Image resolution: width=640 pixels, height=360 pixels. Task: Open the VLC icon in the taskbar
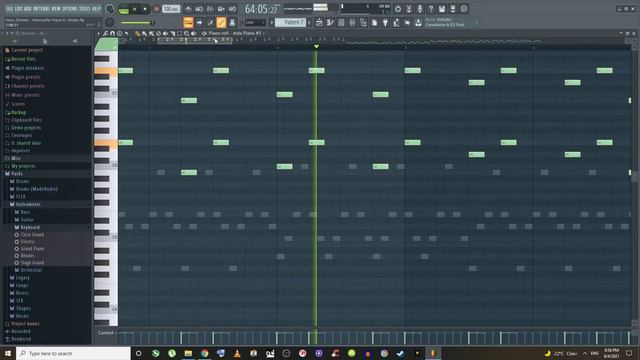(237, 353)
